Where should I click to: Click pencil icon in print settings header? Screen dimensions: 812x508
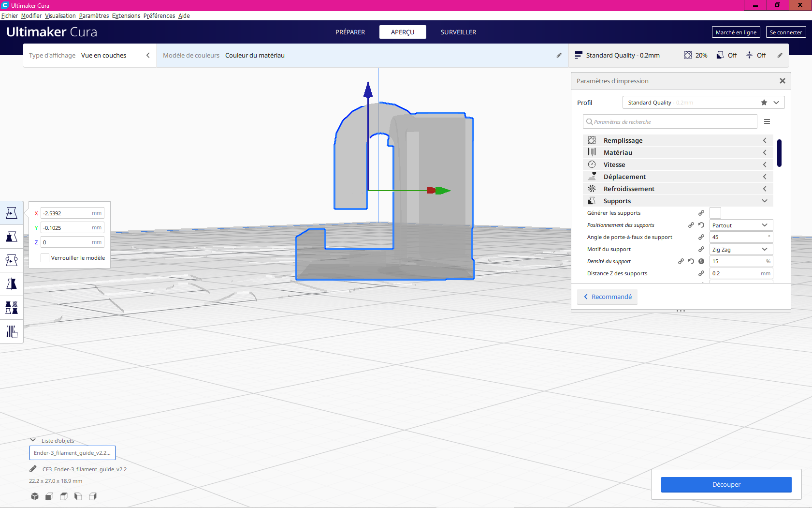780,55
